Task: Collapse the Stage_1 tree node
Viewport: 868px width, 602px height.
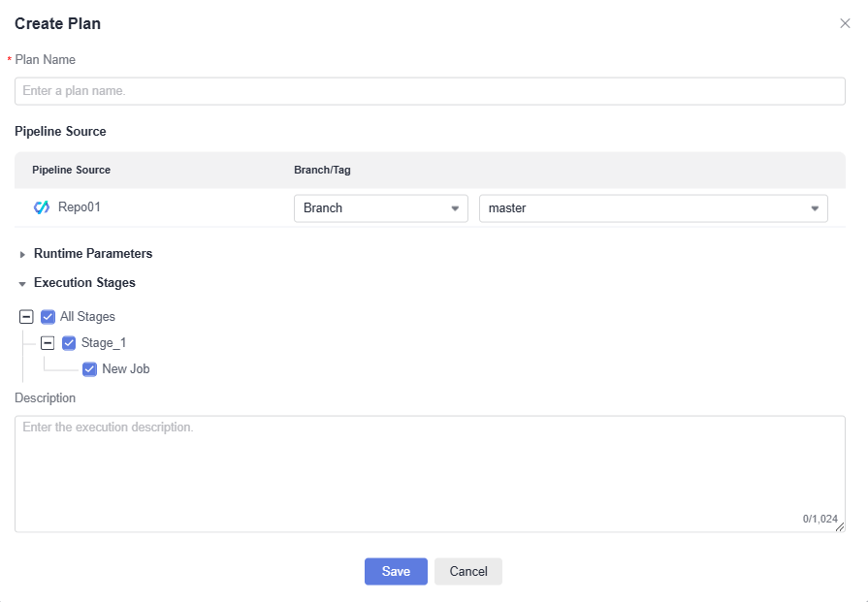Action: (x=48, y=342)
